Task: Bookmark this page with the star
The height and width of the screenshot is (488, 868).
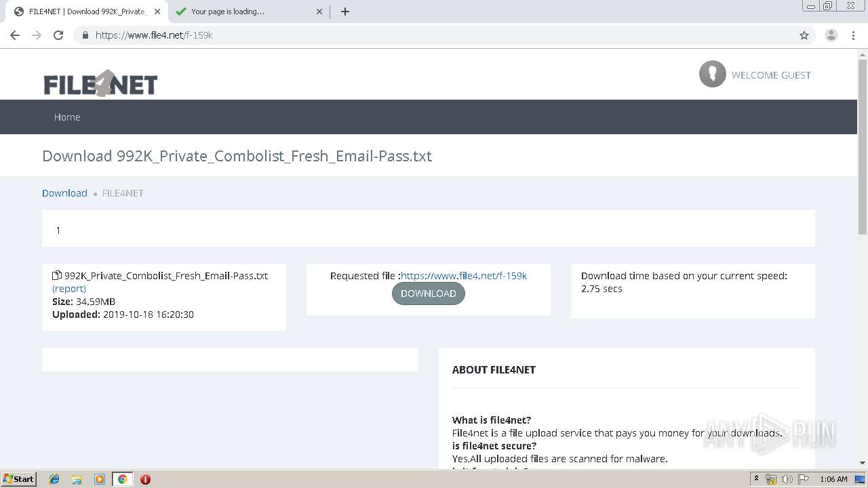Action: 804,35
